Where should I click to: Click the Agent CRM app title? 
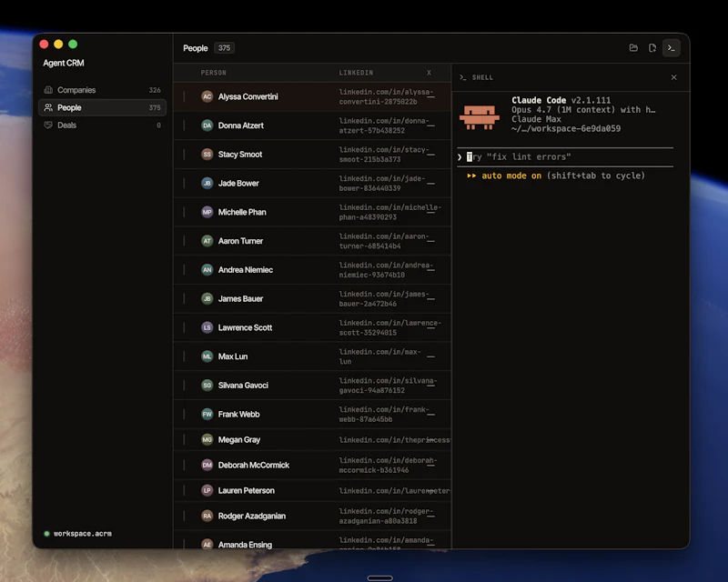pyautogui.click(x=64, y=63)
